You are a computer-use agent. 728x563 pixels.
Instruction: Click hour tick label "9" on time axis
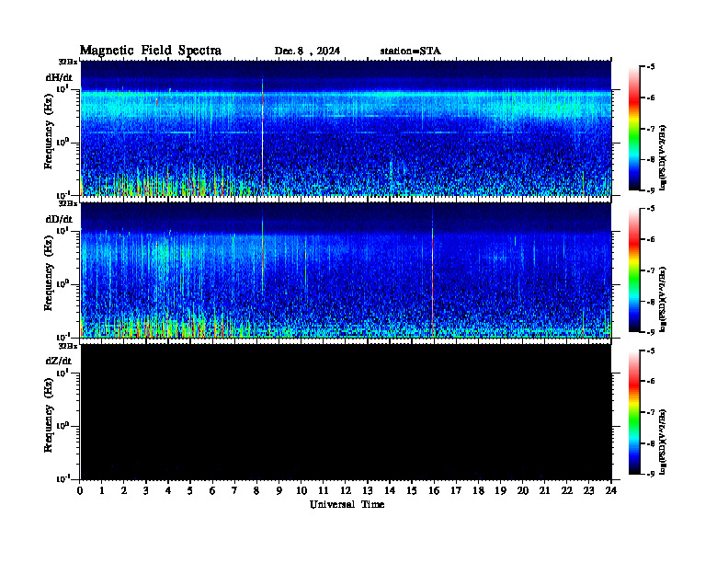[x=279, y=491]
